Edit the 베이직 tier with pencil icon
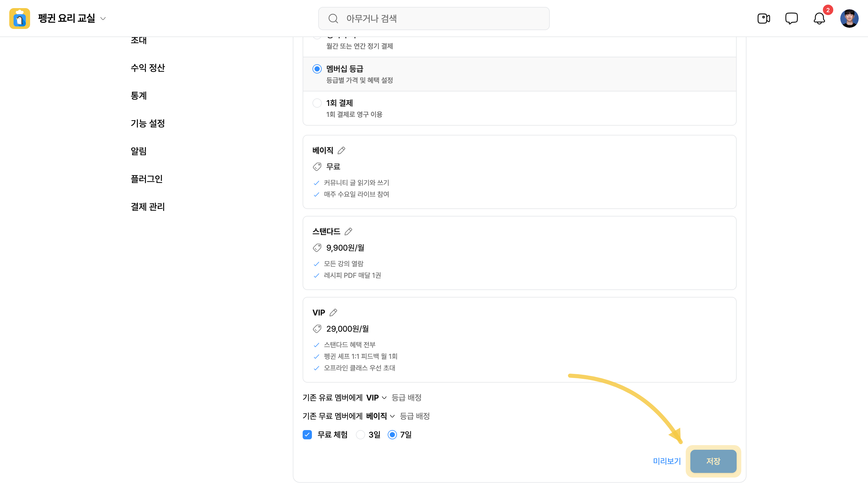The image size is (868, 492). (x=341, y=150)
